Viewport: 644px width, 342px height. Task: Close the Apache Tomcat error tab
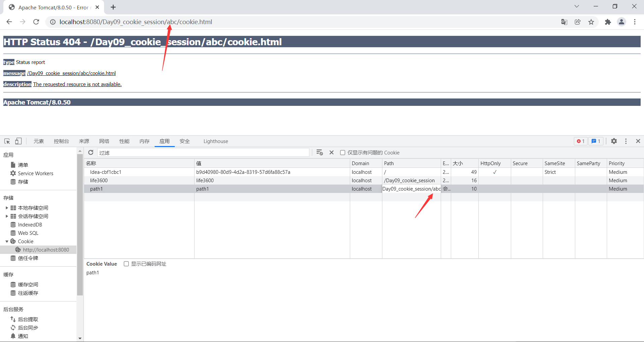tap(97, 7)
